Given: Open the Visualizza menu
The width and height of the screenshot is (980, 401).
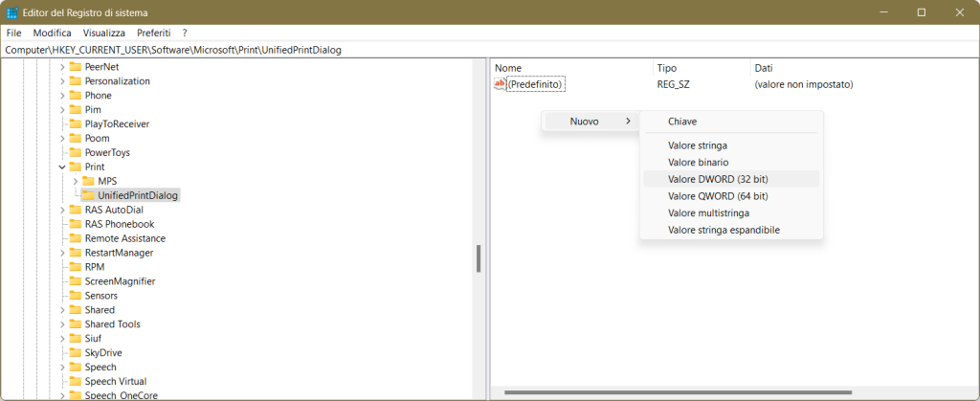Looking at the screenshot, I should click(103, 33).
